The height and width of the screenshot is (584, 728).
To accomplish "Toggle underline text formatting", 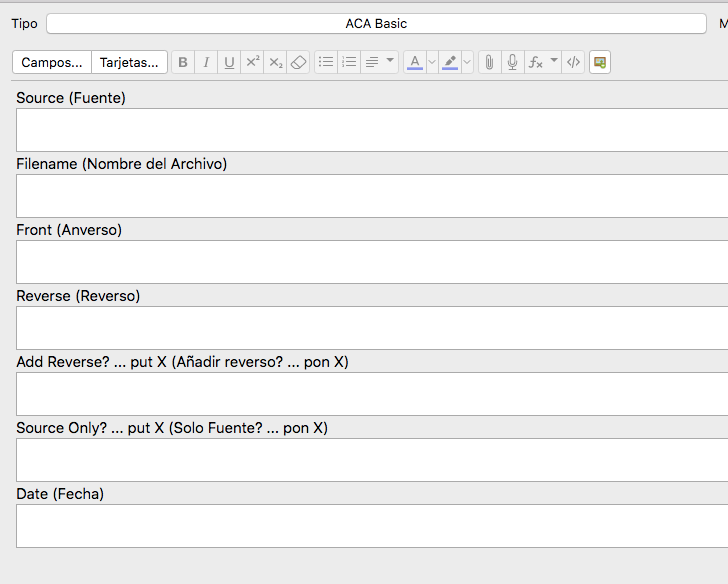I will tap(229, 62).
